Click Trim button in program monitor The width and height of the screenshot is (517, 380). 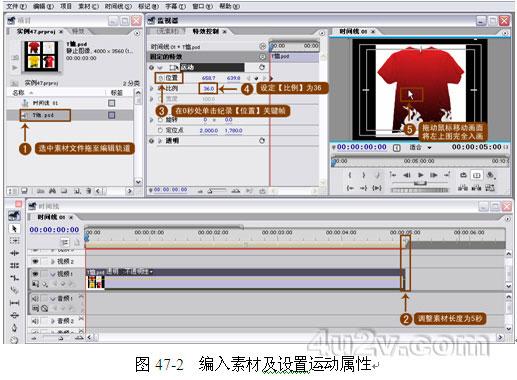[x=490, y=188]
